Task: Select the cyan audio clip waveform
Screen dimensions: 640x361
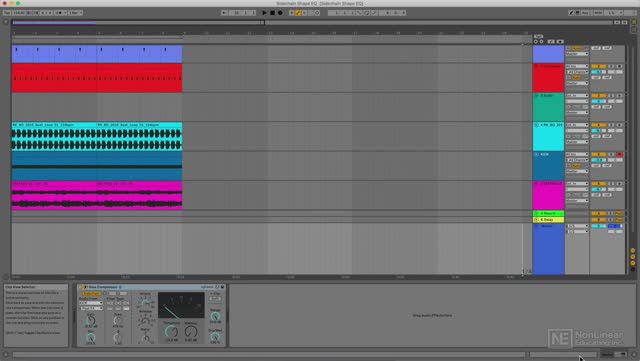Action: click(x=97, y=139)
